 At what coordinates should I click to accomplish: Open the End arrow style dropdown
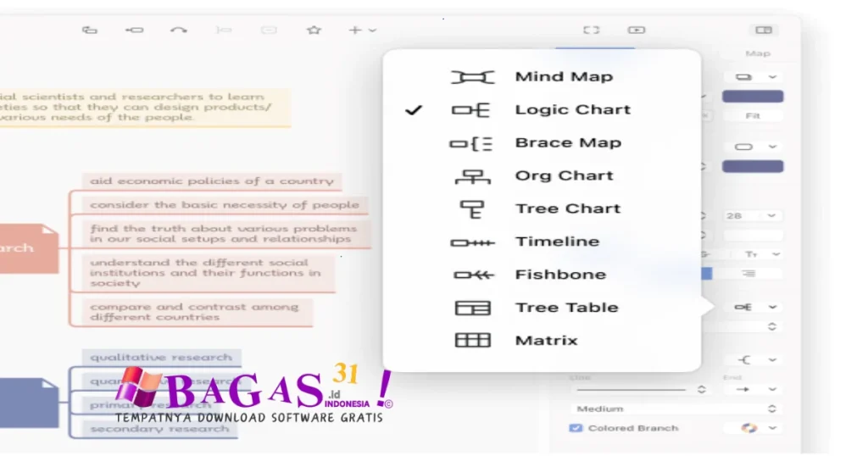pyautogui.click(x=755, y=390)
